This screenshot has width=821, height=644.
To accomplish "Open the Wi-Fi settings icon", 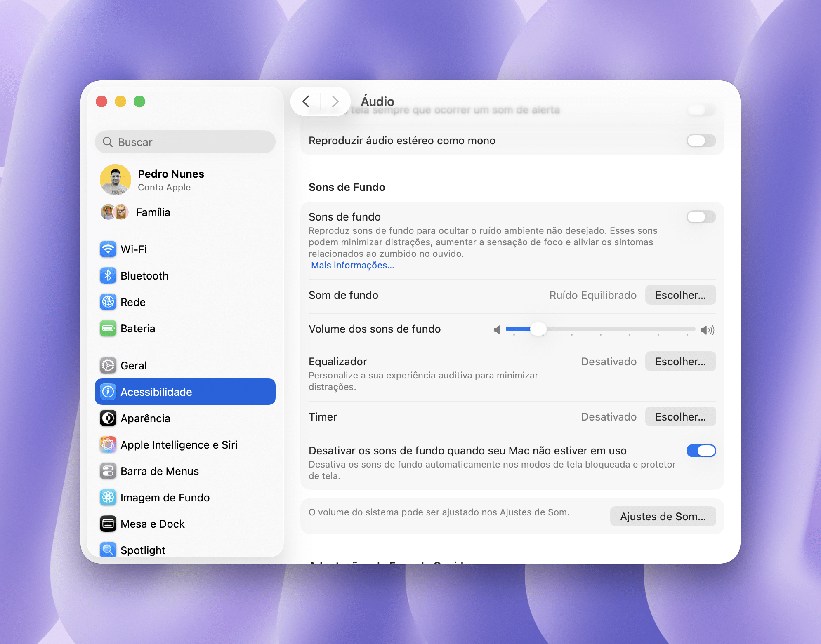I will (108, 249).
